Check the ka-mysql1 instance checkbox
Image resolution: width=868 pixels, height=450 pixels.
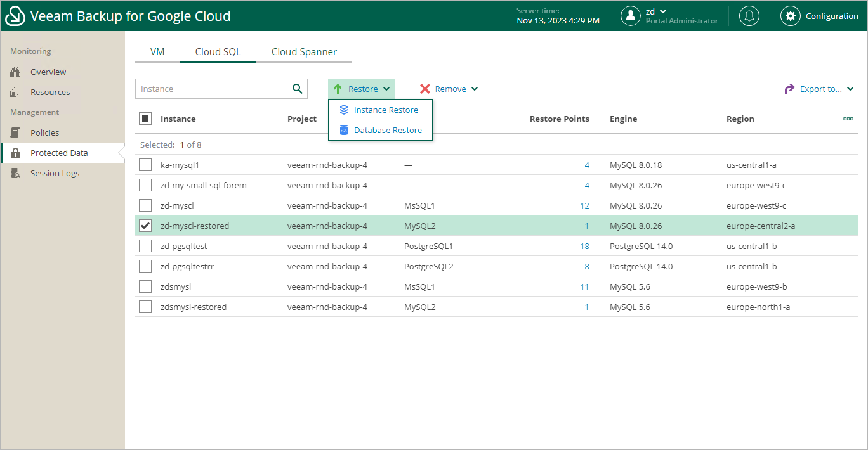click(x=145, y=165)
